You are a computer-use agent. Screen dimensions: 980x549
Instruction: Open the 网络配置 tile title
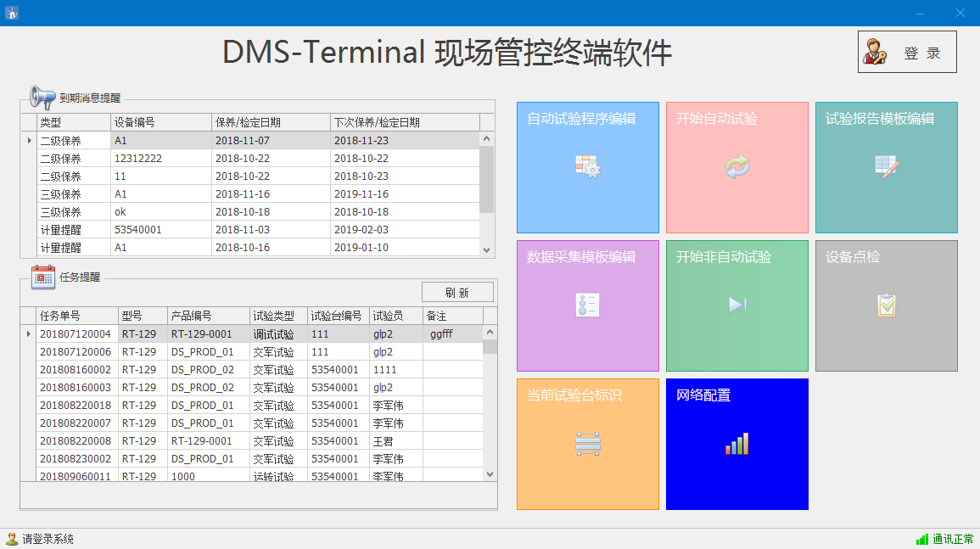tap(703, 395)
